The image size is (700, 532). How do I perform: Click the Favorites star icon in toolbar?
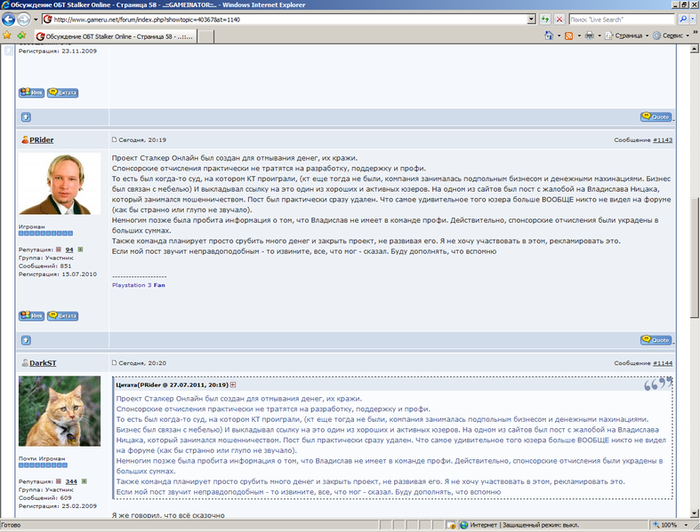(8, 36)
